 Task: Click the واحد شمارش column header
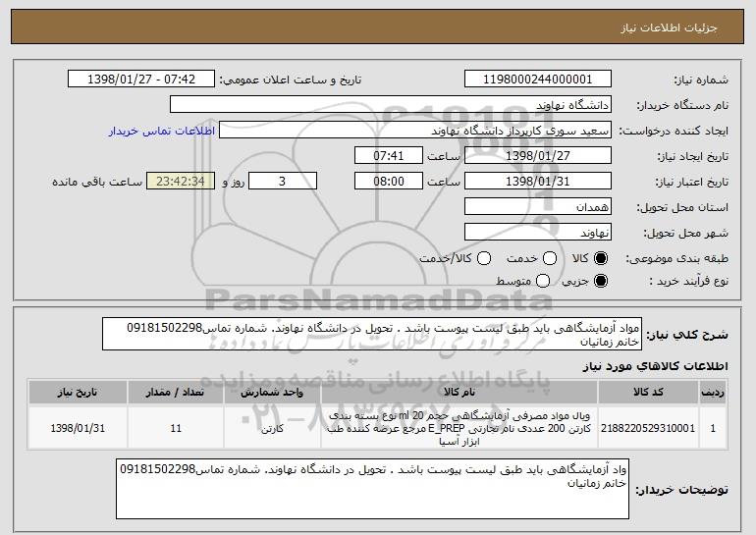pyautogui.click(x=272, y=393)
